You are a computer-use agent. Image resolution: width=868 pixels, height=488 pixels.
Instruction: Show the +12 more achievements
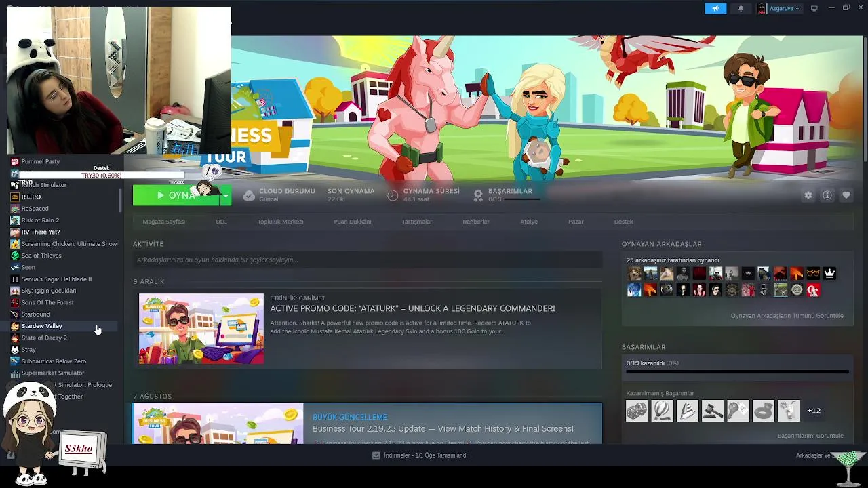[x=814, y=411]
